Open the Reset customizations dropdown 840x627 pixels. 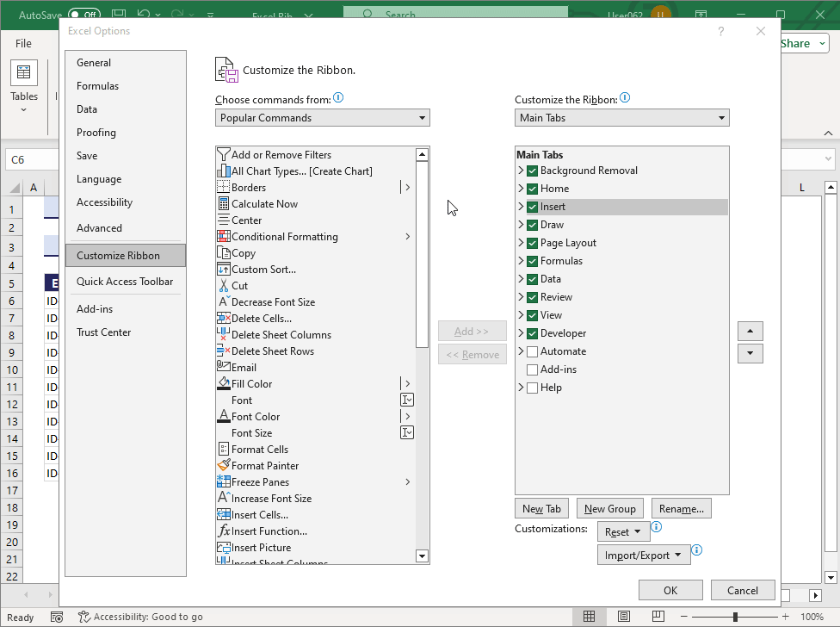tap(623, 531)
